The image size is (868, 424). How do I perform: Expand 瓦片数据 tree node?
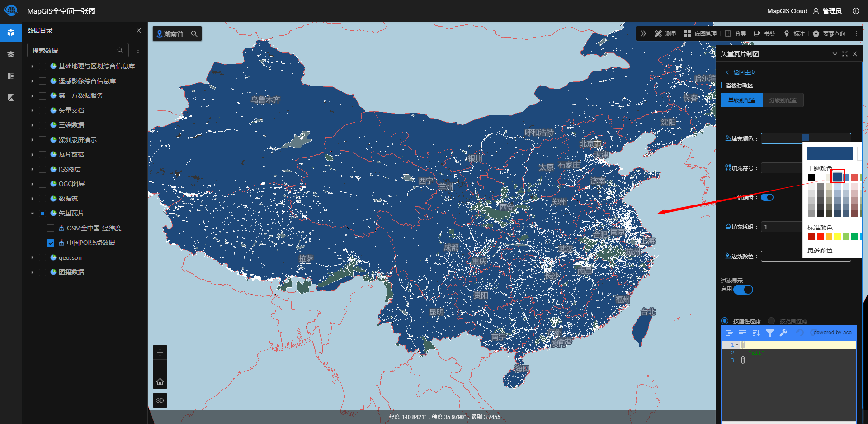pos(33,155)
